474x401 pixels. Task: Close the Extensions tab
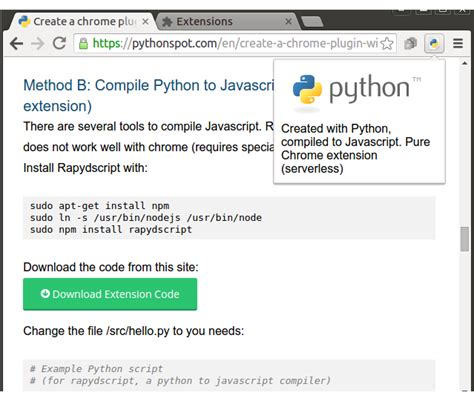pos(289,22)
